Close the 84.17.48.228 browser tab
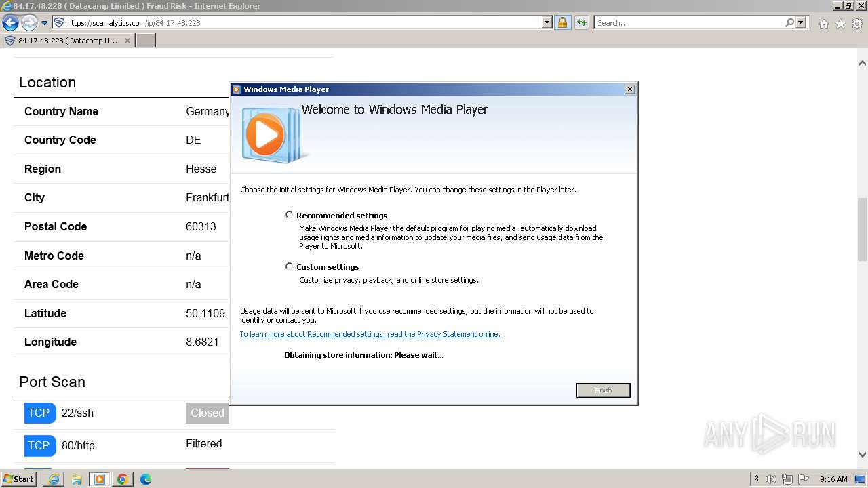The height and width of the screenshot is (488, 868). coord(127,41)
